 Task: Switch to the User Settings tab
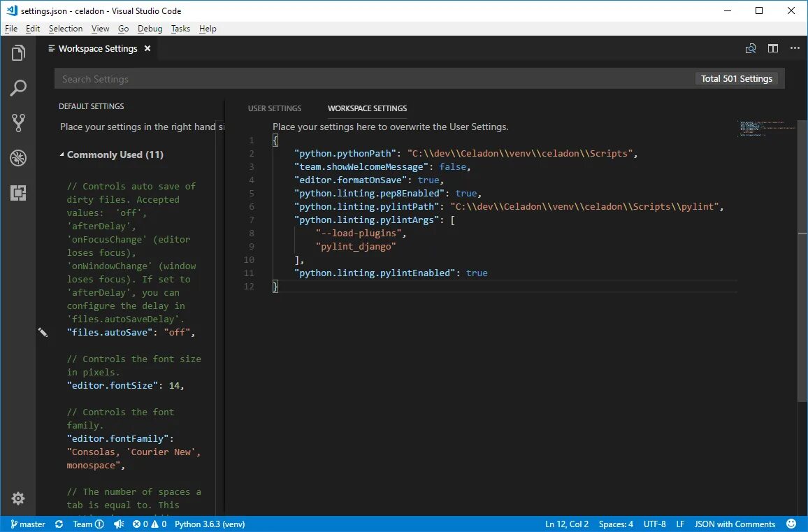275,108
